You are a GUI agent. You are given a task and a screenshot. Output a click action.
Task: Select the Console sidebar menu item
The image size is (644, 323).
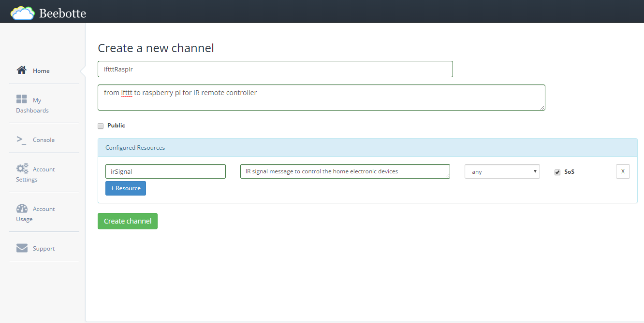pyautogui.click(x=44, y=140)
